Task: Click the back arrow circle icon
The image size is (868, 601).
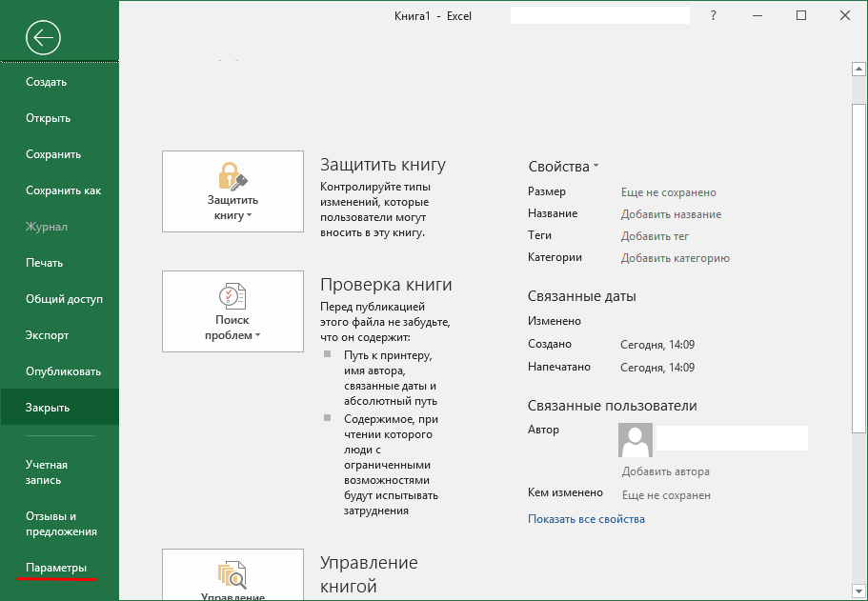Action: [44, 37]
